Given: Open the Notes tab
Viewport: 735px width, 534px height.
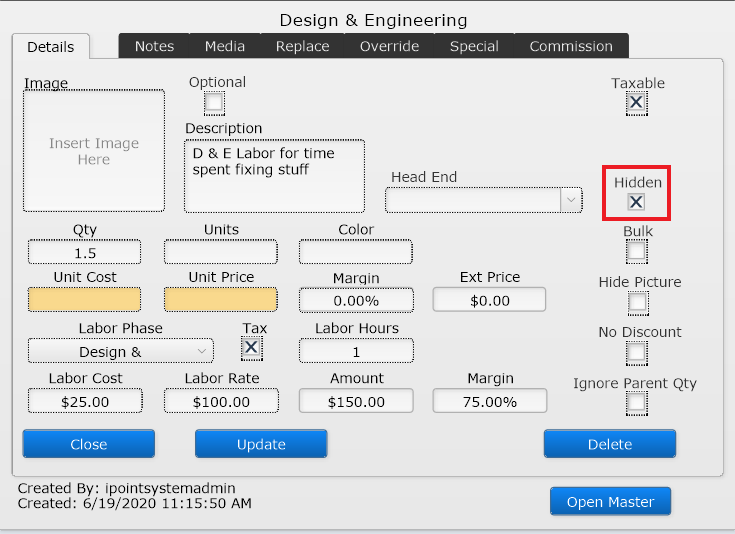Looking at the screenshot, I should [154, 46].
